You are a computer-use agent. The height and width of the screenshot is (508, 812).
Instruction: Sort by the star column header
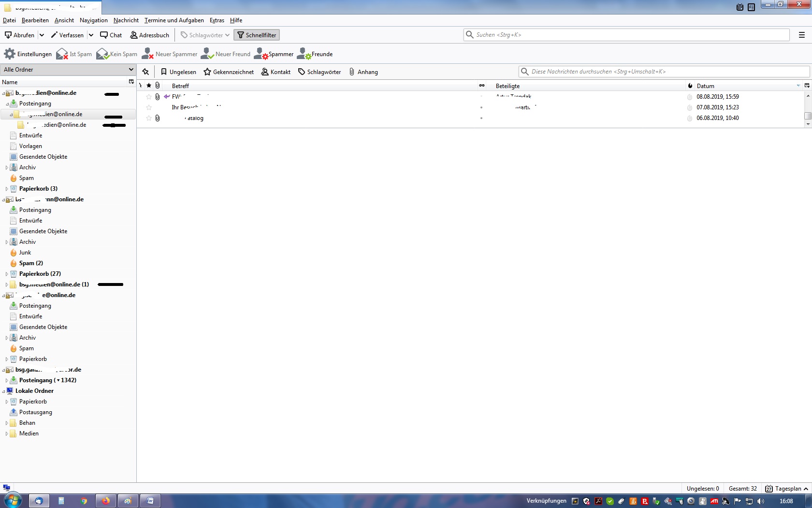point(149,86)
